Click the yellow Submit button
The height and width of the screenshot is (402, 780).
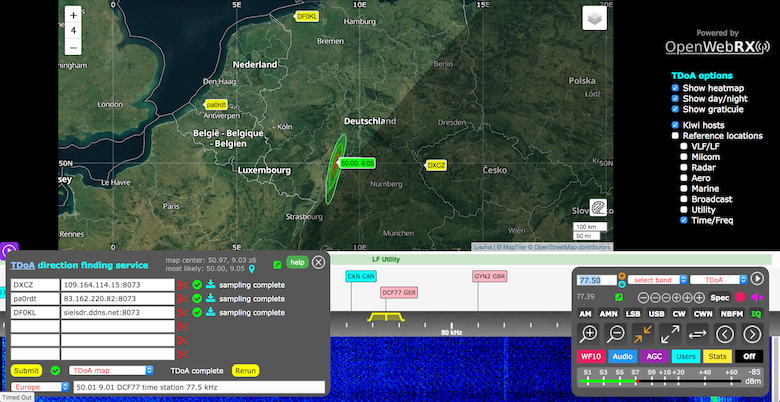[26, 370]
